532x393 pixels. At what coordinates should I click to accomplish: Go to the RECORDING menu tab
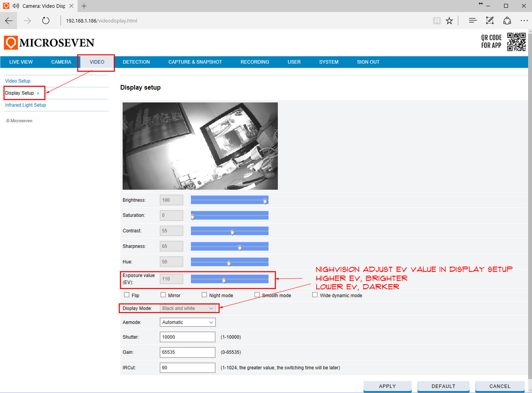pyautogui.click(x=255, y=62)
